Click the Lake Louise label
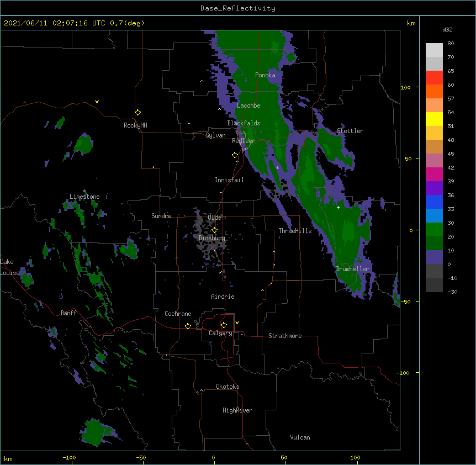This screenshot has height=465, width=476. coord(10,267)
